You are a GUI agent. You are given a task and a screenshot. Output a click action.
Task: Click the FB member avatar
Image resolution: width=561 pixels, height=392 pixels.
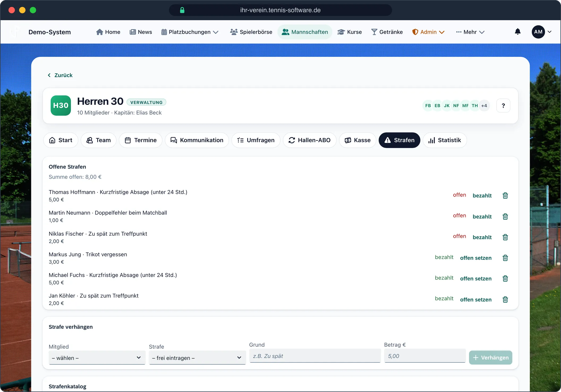tap(428, 106)
